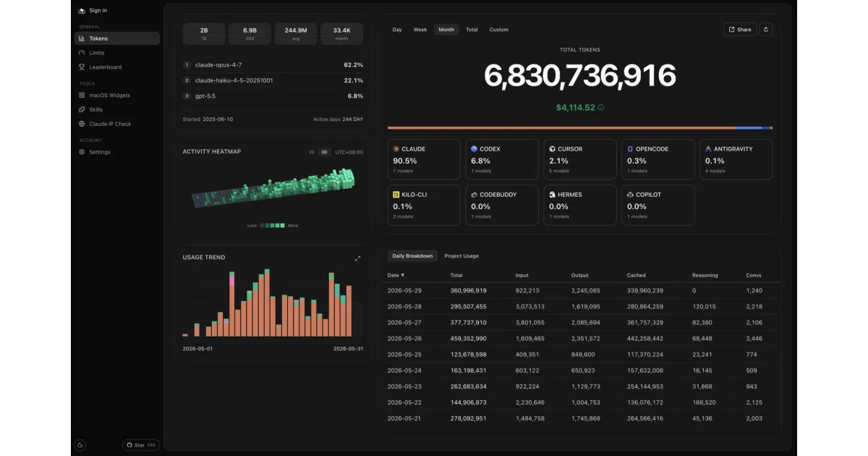The width and height of the screenshot is (868, 456).
Task: Click the Cursor cube logo icon
Action: click(552, 148)
